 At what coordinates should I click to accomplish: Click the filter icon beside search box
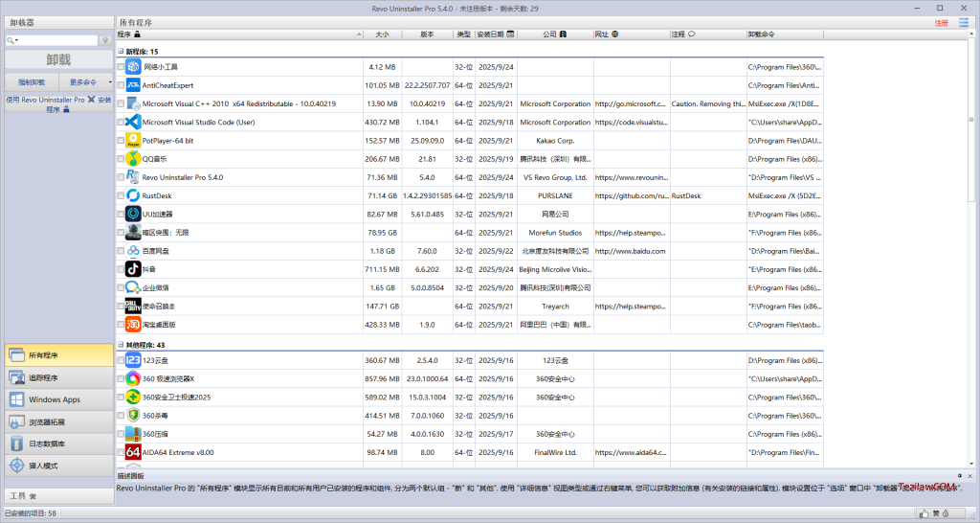[105, 40]
